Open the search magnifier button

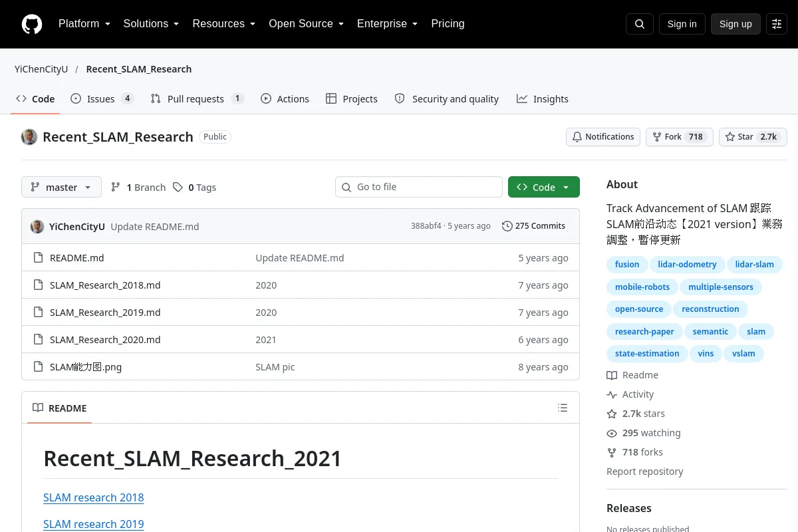click(x=640, y=24)
